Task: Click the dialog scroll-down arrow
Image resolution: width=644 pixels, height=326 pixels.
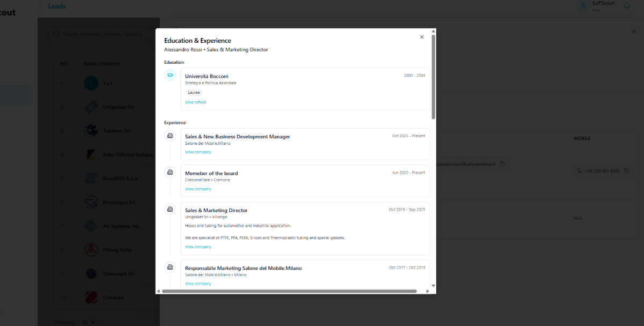Action: (434, 286)
